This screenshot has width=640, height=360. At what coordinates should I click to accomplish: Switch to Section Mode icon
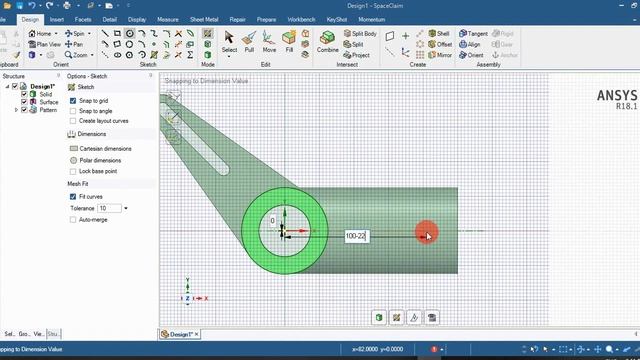(208, 44)
